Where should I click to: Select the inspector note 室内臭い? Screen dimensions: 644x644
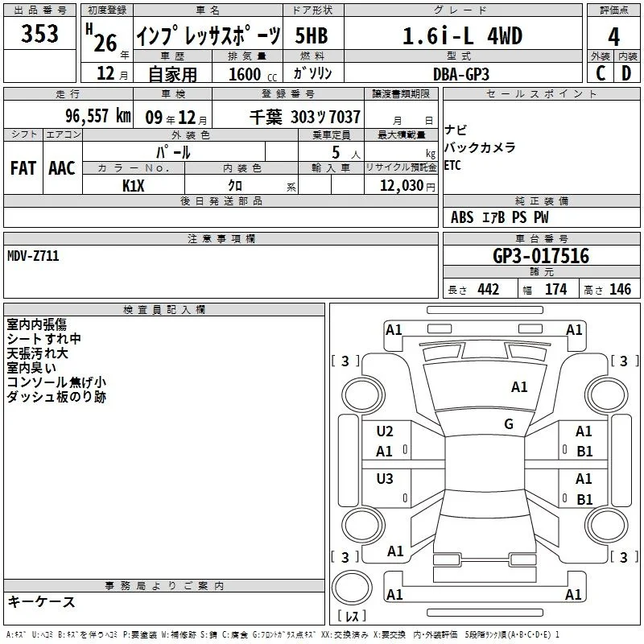click(x=31, y=368)
